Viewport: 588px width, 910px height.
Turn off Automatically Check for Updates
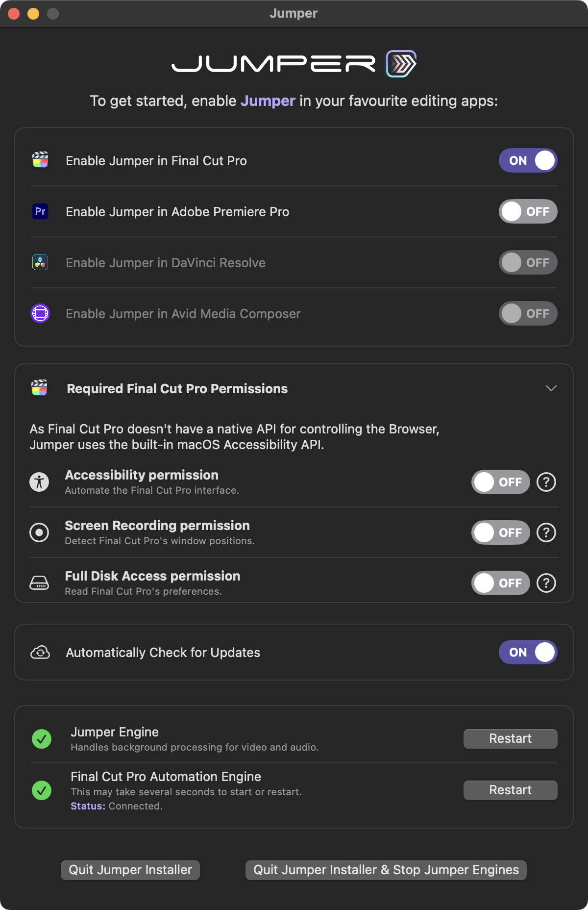point(528,652)
